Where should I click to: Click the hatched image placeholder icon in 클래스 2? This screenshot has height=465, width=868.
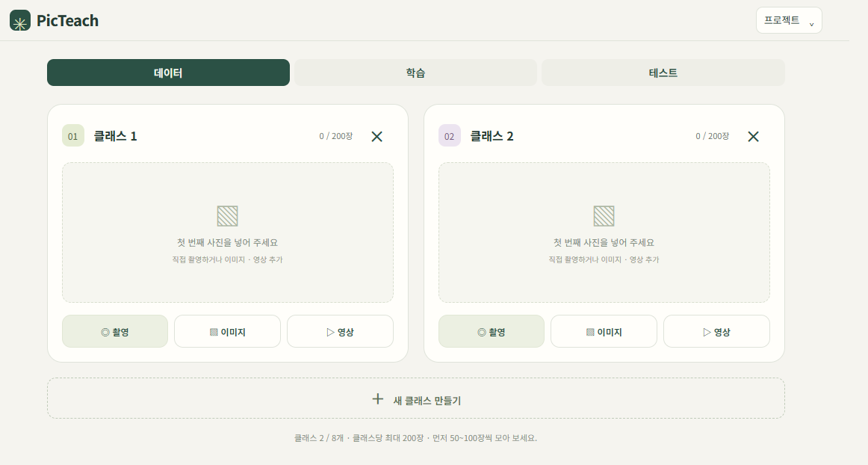pyautogui.click(x=604, y=216)
